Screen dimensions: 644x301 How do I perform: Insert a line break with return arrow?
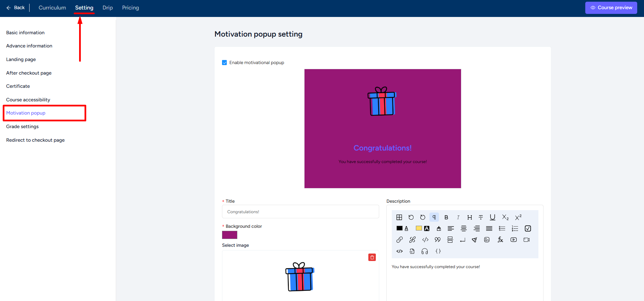462,240
